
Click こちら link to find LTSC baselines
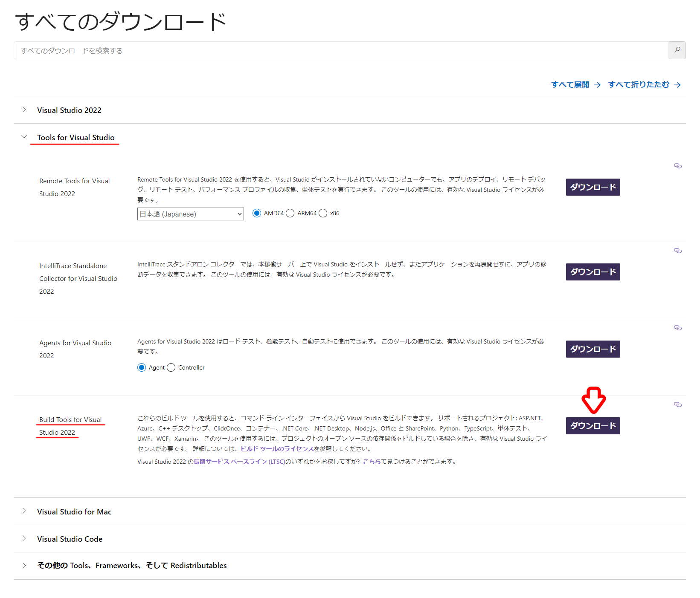coord(373,461)
